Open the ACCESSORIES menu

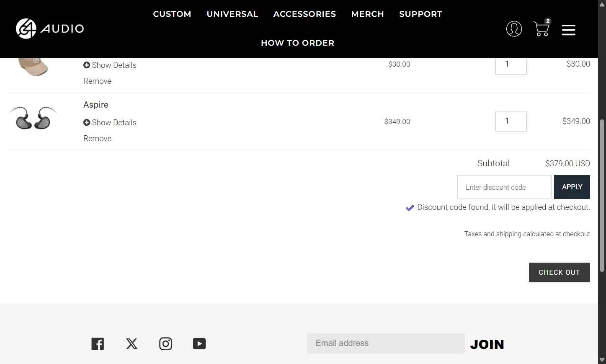tap(304, 14)
